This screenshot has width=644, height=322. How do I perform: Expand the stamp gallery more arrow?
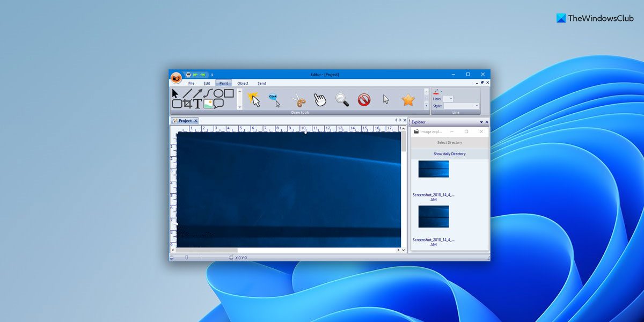point(427,106)
